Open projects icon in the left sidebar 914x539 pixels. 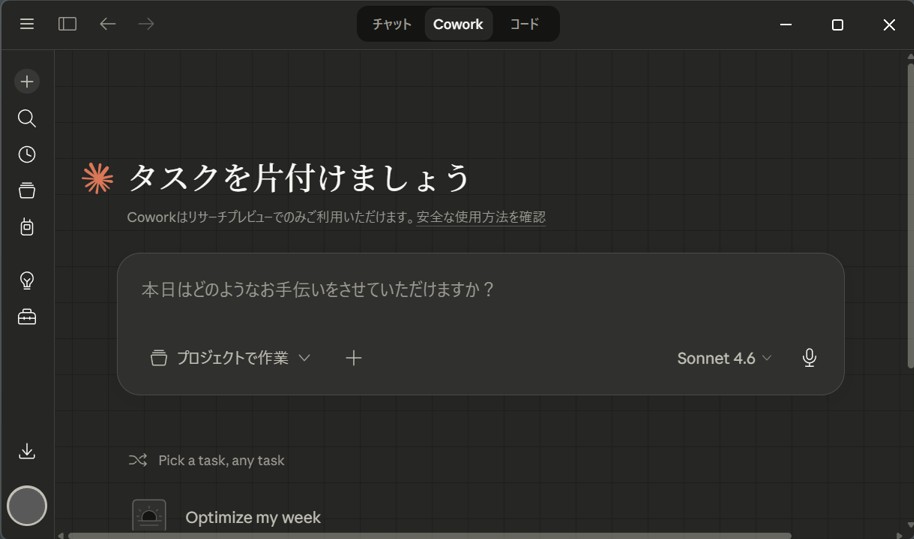coord(27,190)
